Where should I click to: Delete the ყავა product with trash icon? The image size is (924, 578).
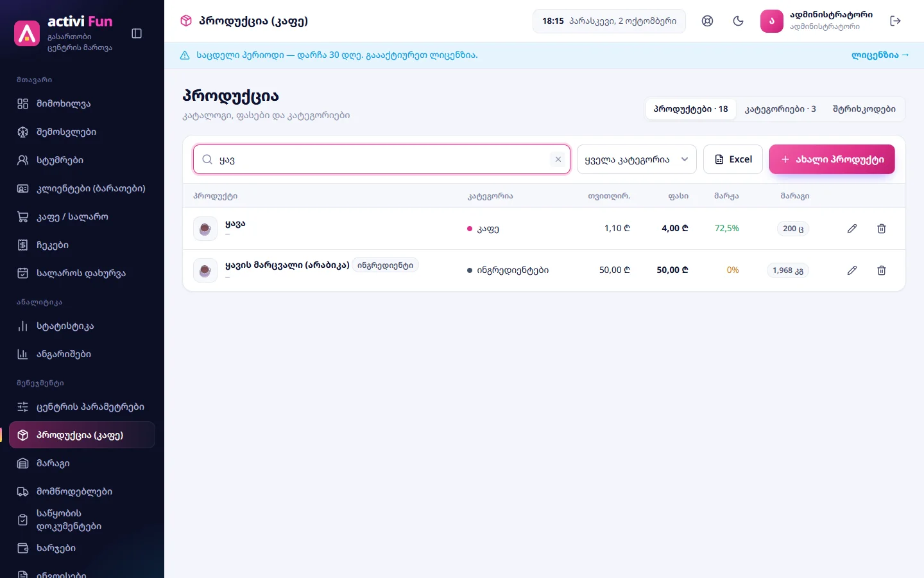click(x=882, y=229)
